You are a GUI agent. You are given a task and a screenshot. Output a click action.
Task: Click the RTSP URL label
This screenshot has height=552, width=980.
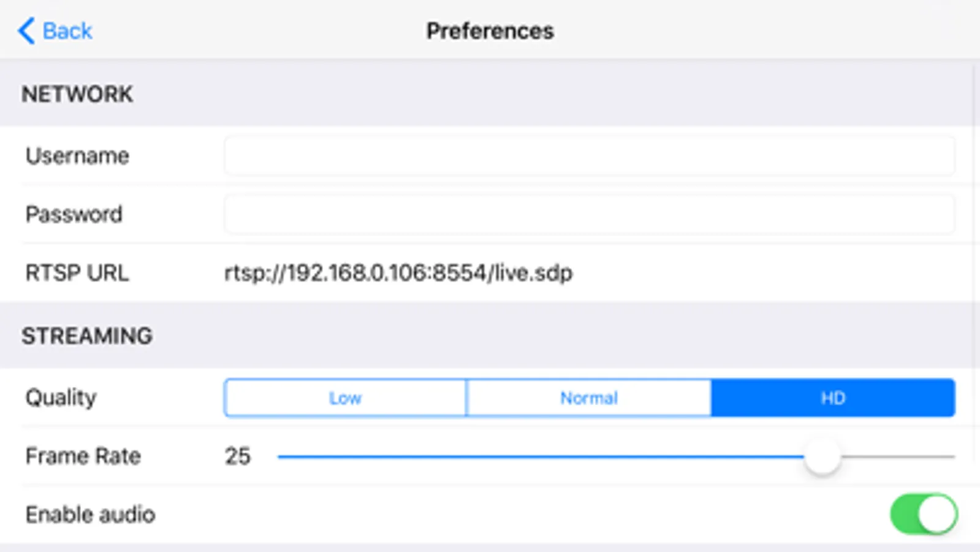77,273
